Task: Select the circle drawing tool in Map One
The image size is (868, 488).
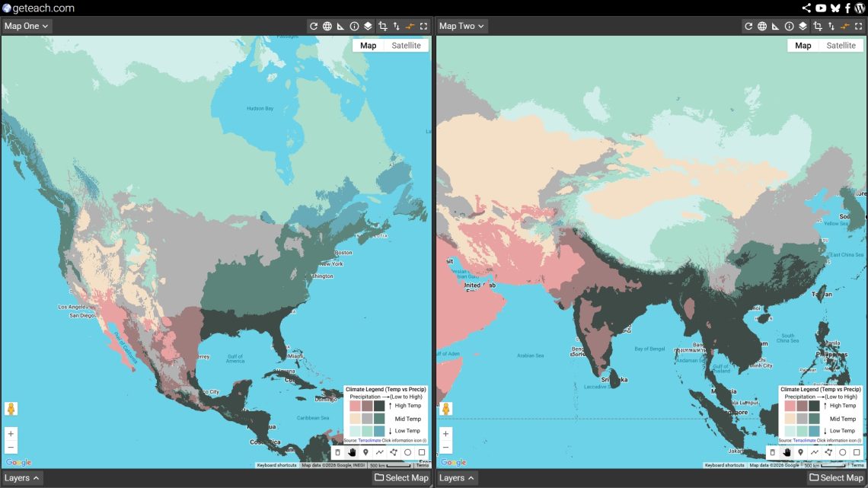Action: (407, 452)
